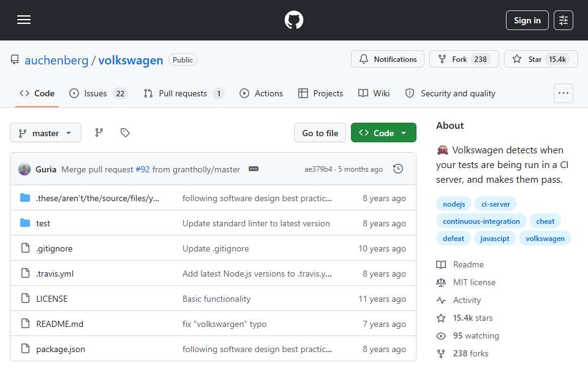Fork the repository

(x=464, y=59)
